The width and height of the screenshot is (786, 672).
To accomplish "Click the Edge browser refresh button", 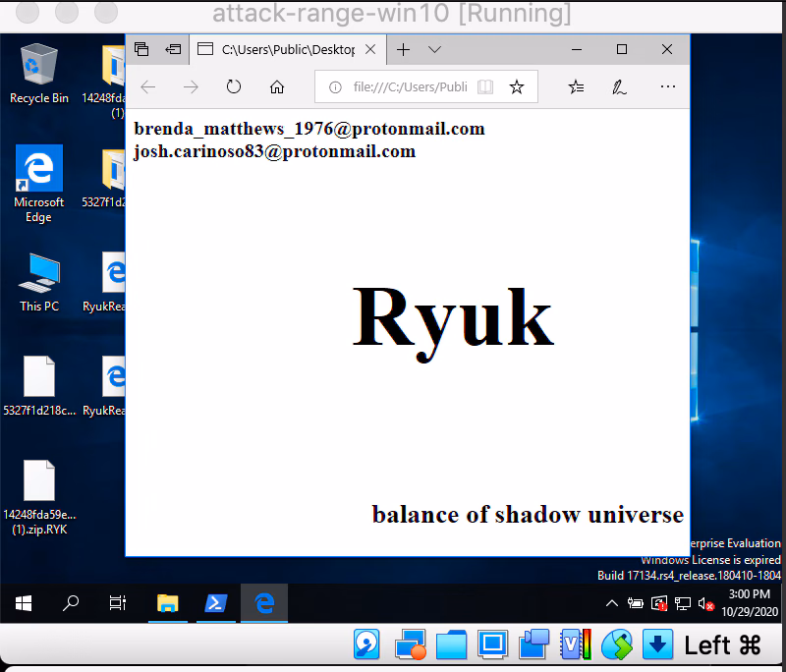I will click(x=234, y=87).
